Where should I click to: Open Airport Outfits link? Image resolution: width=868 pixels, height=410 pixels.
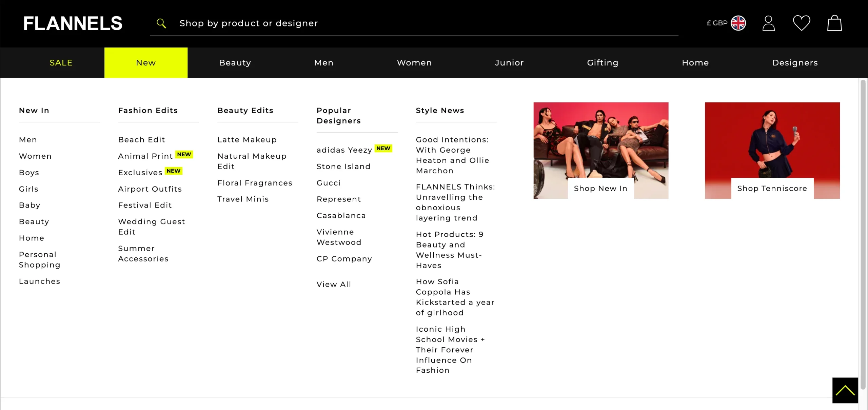(x=150, y=189)
